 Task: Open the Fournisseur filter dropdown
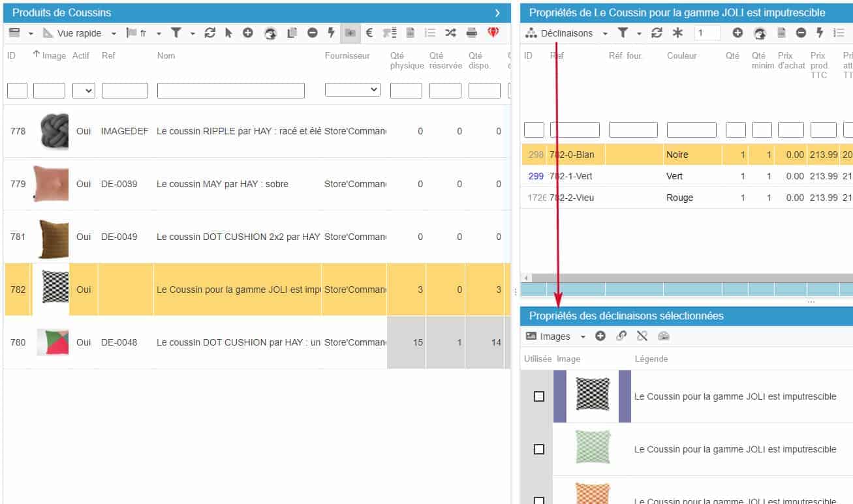352,90
